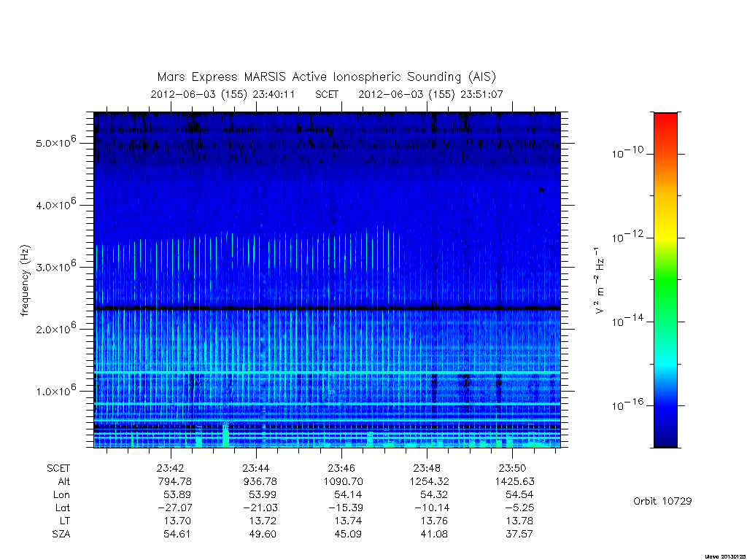The width and height of the screenshot is (747, 560).
Task: Click the SZA value 37.57
Action: point(519,534)
